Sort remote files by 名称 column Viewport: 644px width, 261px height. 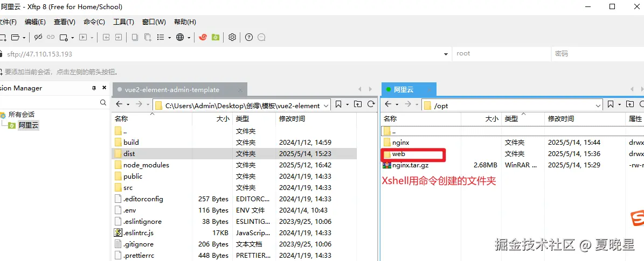click(x=420, y=118)
